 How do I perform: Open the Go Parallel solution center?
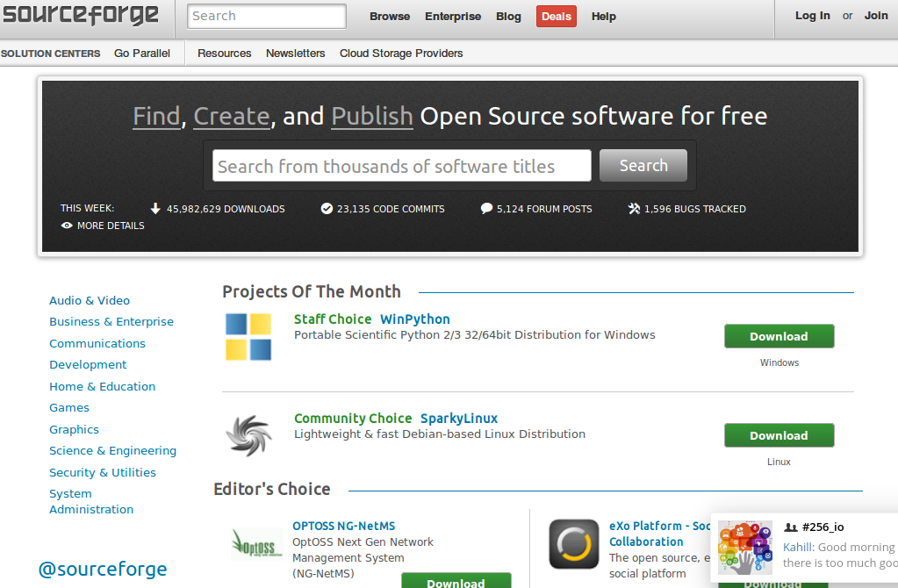pos(142,54)
